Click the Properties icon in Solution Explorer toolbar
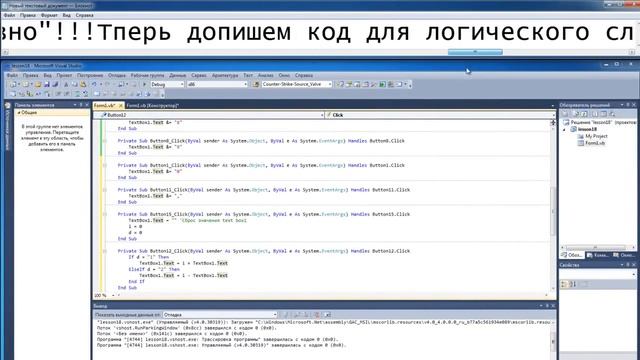The image size is (640, 360). click(x=566, y=114)
